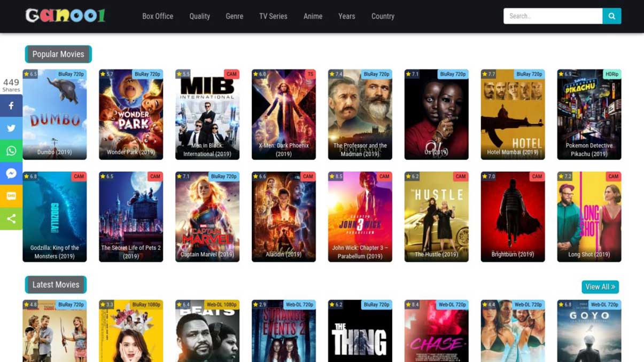
Task: Open the Years menu
Action: pyautogui.click(x=346, y=16)
